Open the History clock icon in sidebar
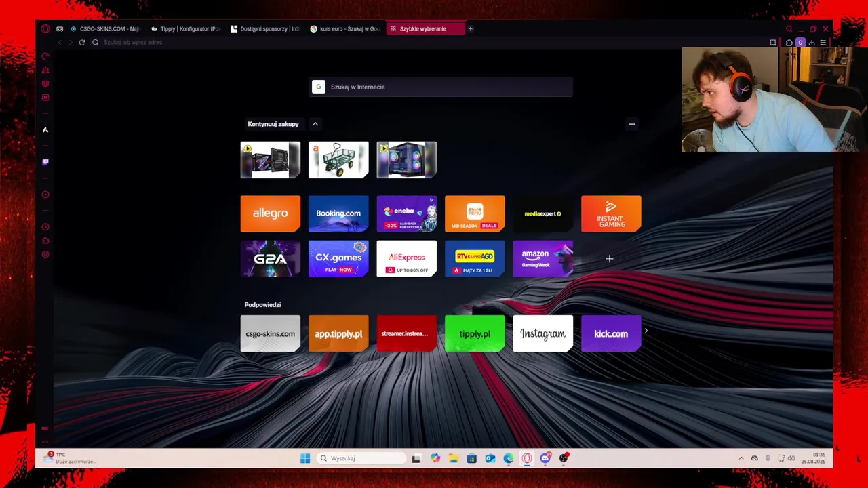This screenshot has width=868, height=488. coord(45,227)
